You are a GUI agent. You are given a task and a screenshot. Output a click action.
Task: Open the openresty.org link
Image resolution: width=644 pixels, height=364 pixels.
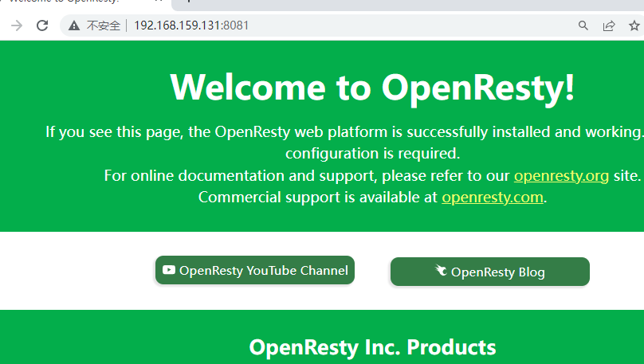pos(561,176)
